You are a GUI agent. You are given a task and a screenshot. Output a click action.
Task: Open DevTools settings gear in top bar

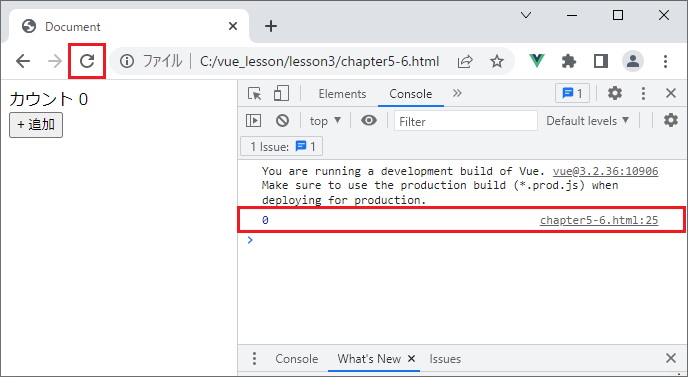tap(615, 93)
